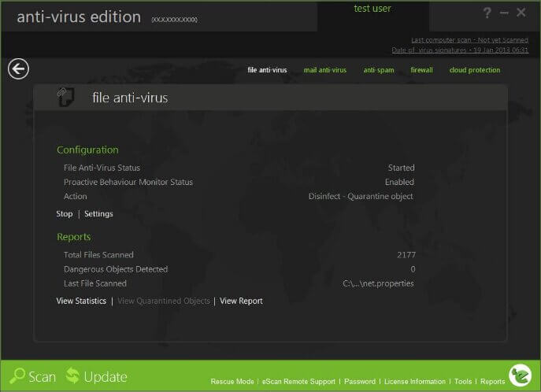Open help with the question mark icon
The width and height of the screenshot is (541, 392).
[x=487, y=13]
